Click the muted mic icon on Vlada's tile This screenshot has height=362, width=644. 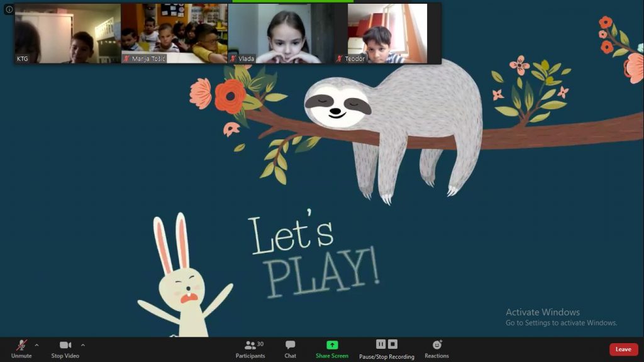click(x=233, y=58)
